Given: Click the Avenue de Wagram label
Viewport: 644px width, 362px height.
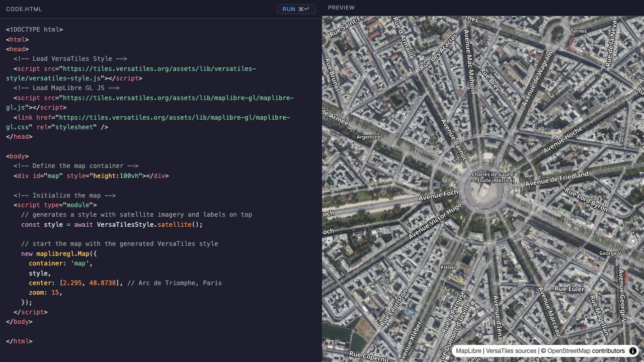Looking at the screenshot, I should [537, 79].
